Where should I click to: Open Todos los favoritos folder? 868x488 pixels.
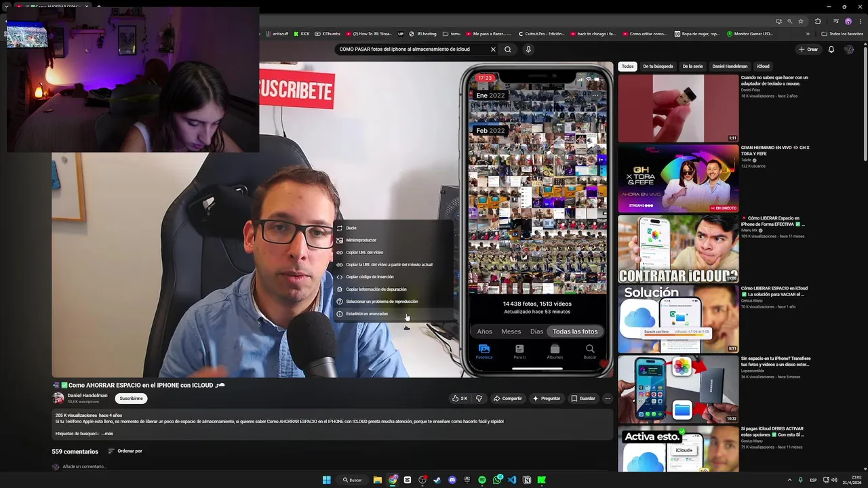coord(842,34)
